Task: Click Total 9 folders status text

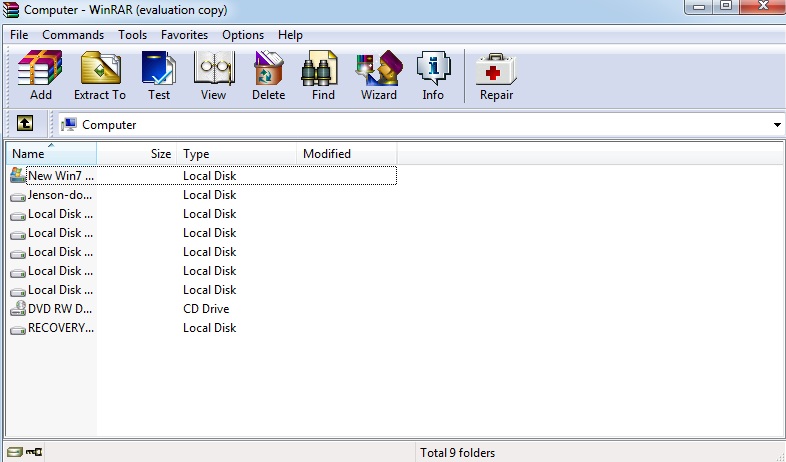Action: pos(457,452)
